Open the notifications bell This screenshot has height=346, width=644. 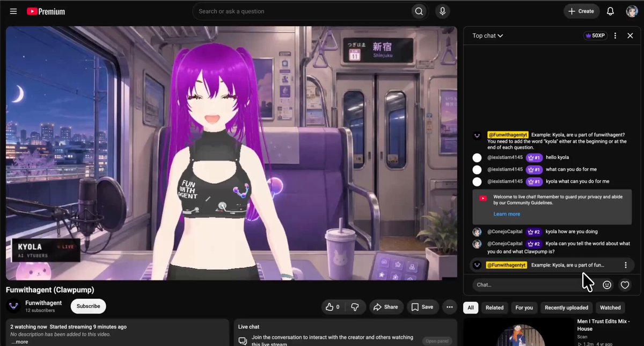coord(610,11)
